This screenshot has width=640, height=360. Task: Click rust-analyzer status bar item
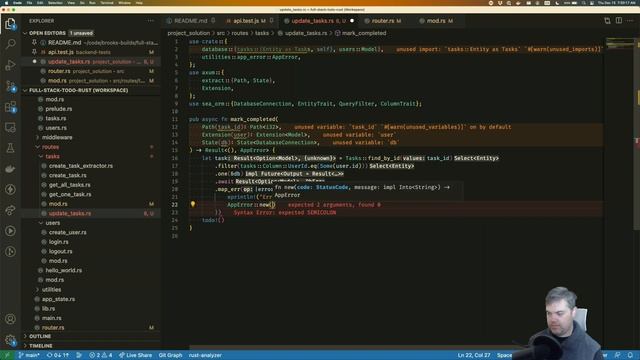click(205, 355)
